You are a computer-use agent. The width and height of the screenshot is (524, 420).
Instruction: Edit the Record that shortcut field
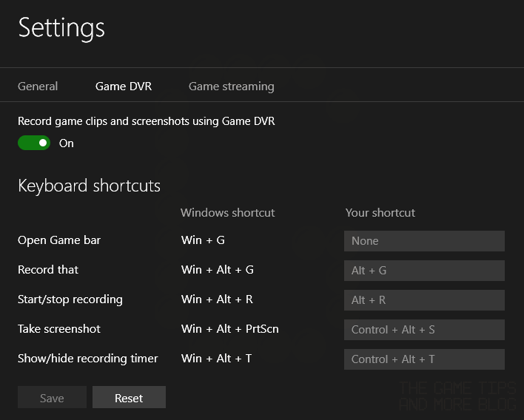click(x=424, y=271)
